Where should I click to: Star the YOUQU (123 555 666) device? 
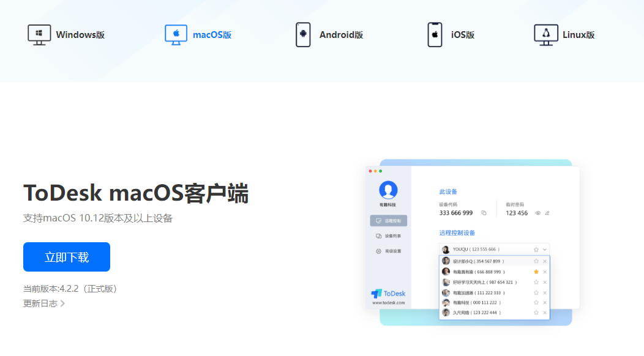coord(536,250)
